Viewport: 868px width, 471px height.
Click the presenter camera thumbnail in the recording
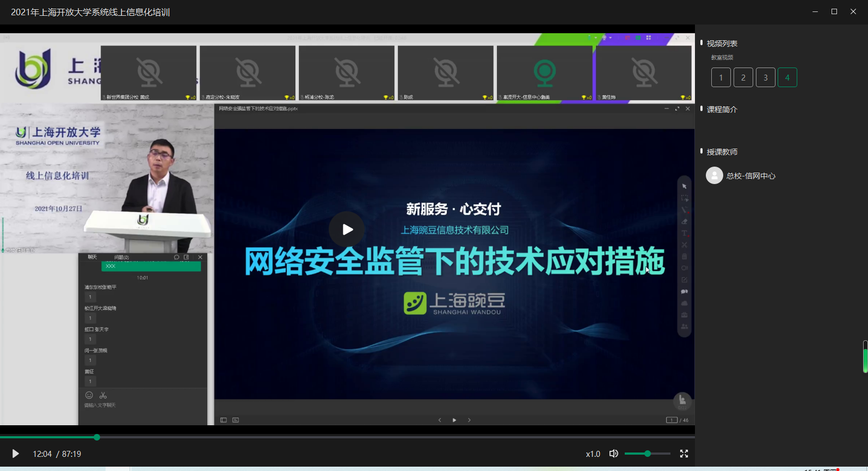(x=107, y=179)
